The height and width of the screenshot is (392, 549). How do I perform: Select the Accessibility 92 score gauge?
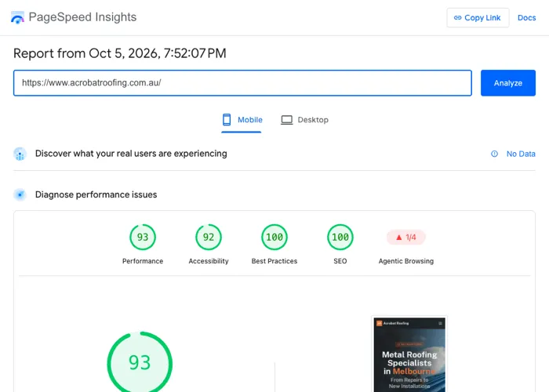click(209, 237)
